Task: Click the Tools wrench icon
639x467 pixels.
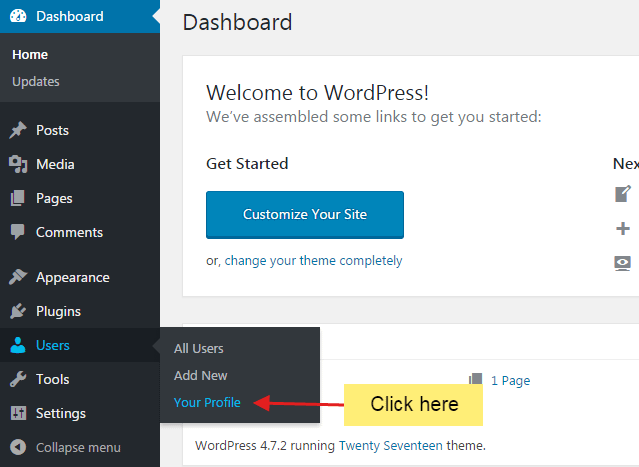Action: point(18,379)
